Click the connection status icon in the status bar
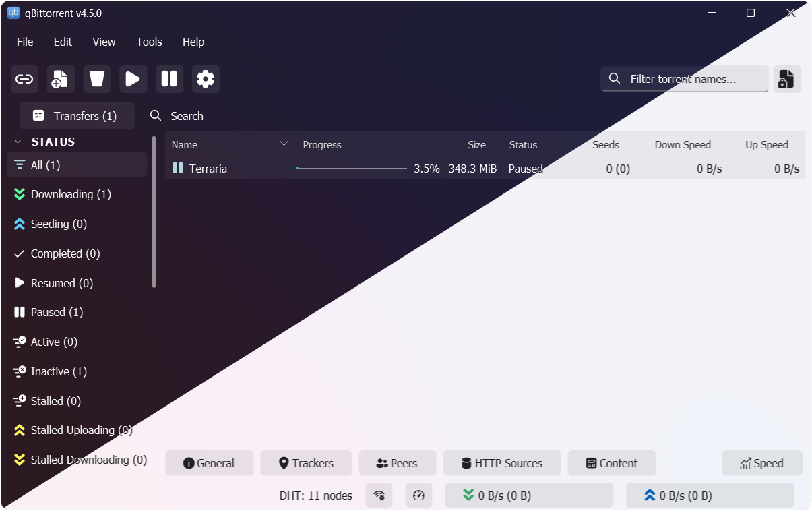Screen dimensions: 812x511 pyautogui.click(x=379, y=495)
